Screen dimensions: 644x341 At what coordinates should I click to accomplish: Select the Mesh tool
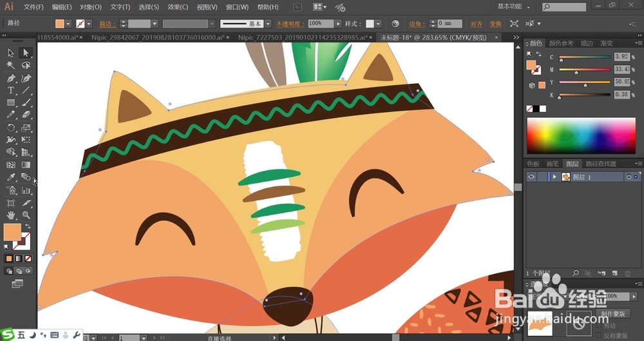click(x=11, y=165)
